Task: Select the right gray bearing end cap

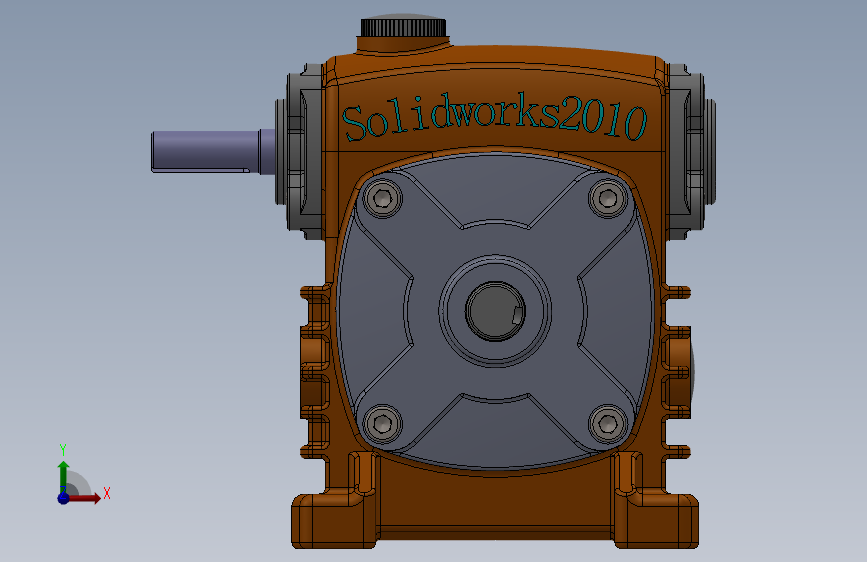Action: coord(691,152)
